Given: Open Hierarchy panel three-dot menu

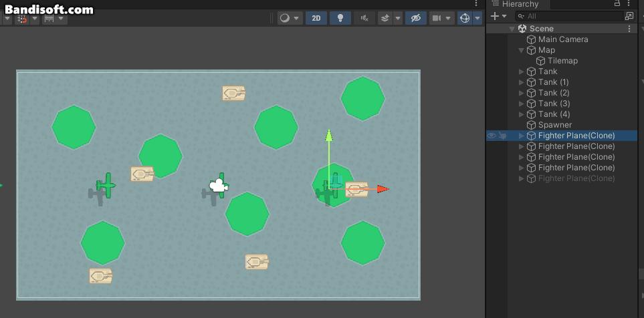Looking at the screenshot, I should (629, 4).
